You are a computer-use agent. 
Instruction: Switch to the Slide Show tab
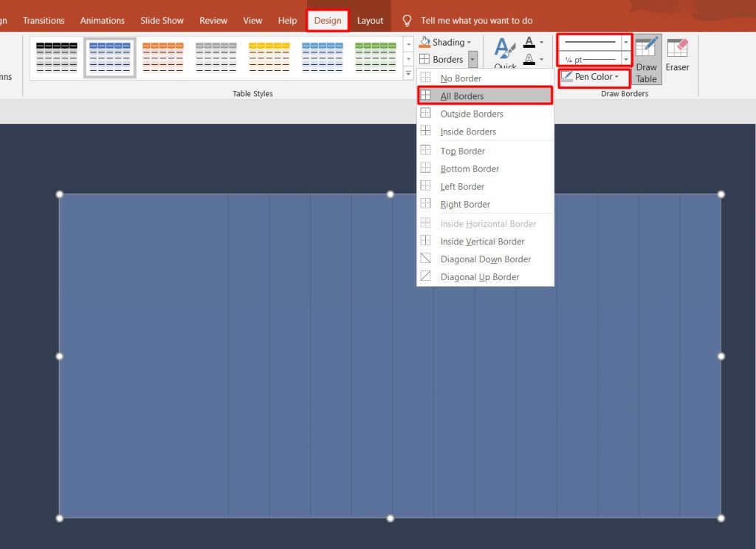(162, 20)
